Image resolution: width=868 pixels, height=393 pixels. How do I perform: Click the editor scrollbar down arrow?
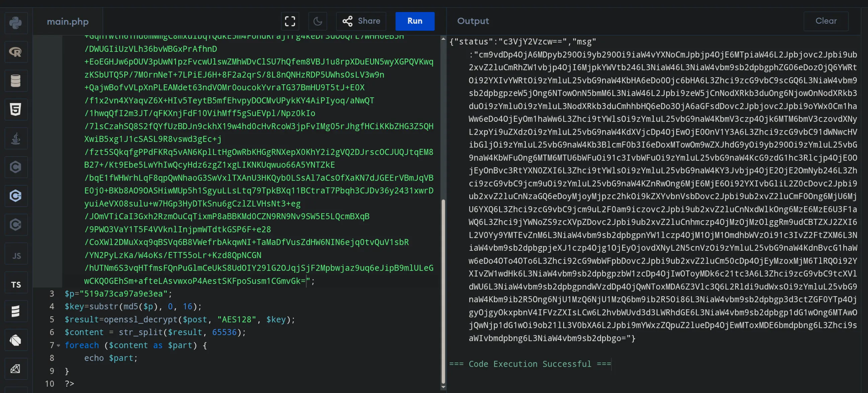443,387
